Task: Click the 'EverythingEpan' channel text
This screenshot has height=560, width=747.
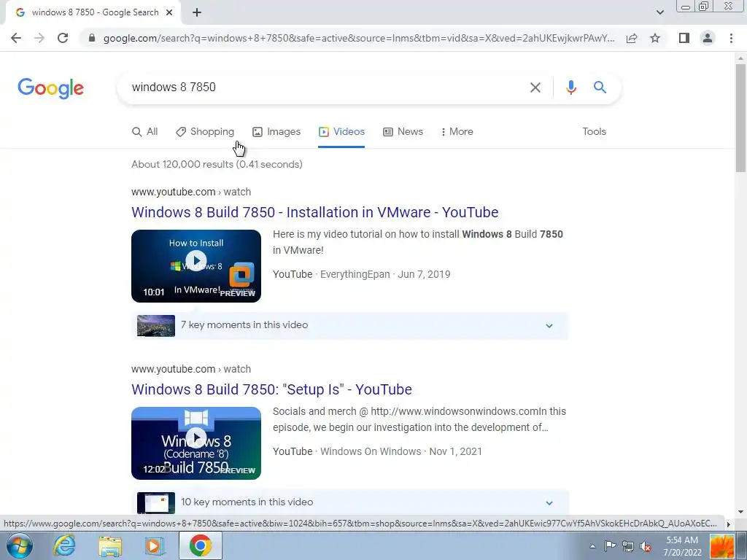Action: coord(355,274)
